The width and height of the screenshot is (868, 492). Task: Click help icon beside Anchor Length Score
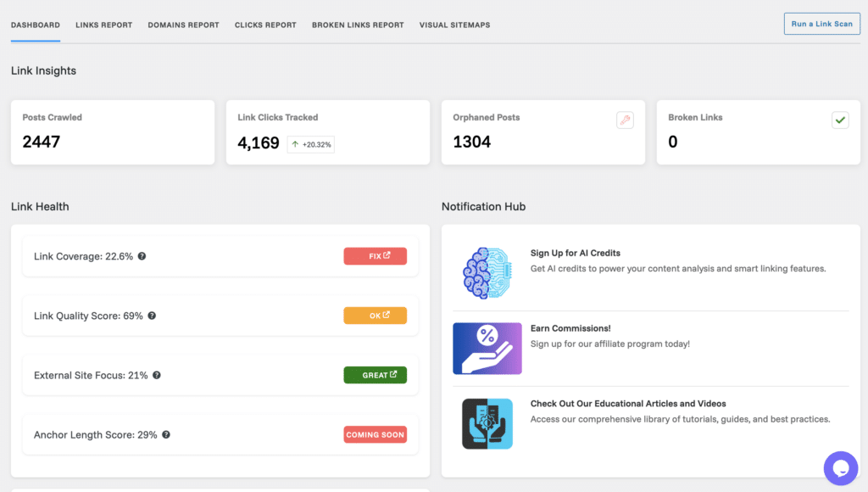tap(166, 434)
